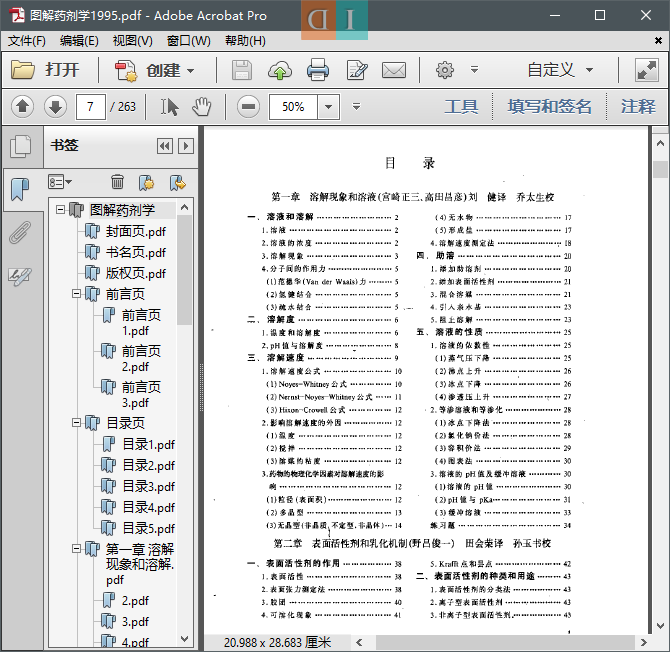Go to next page with down arrow

coord(55,106)
